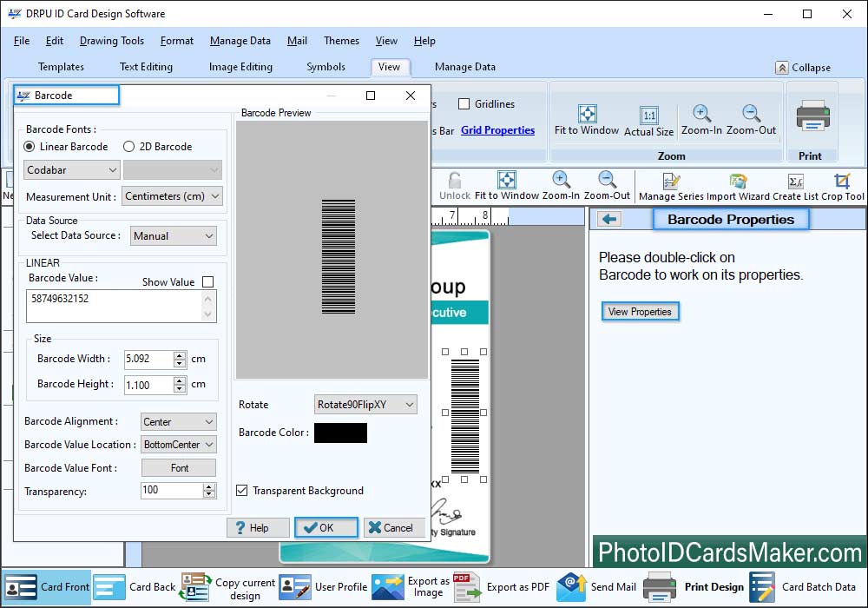Open the Help menu
This screenshot has height=608, width=868.
pyautogui.click(x=424, y=41)
